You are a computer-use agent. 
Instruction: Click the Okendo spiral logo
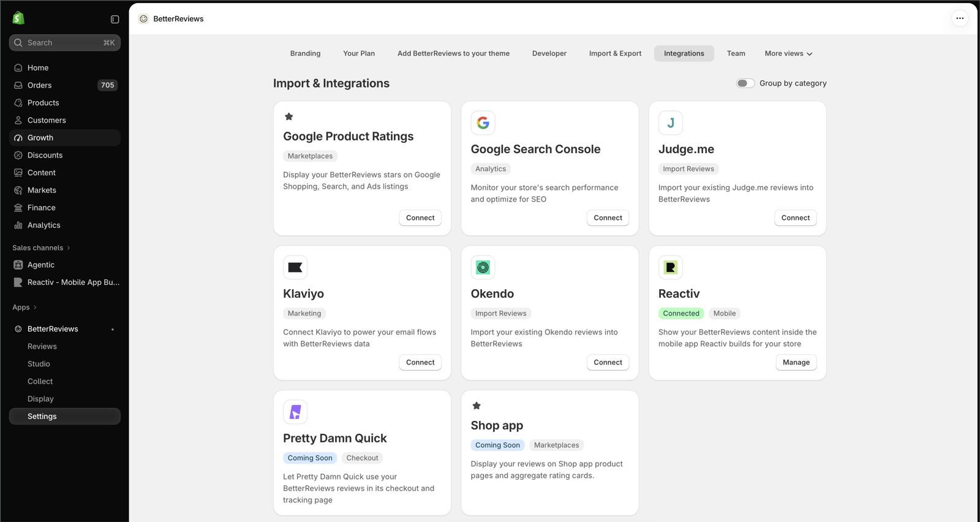point(483,267)
